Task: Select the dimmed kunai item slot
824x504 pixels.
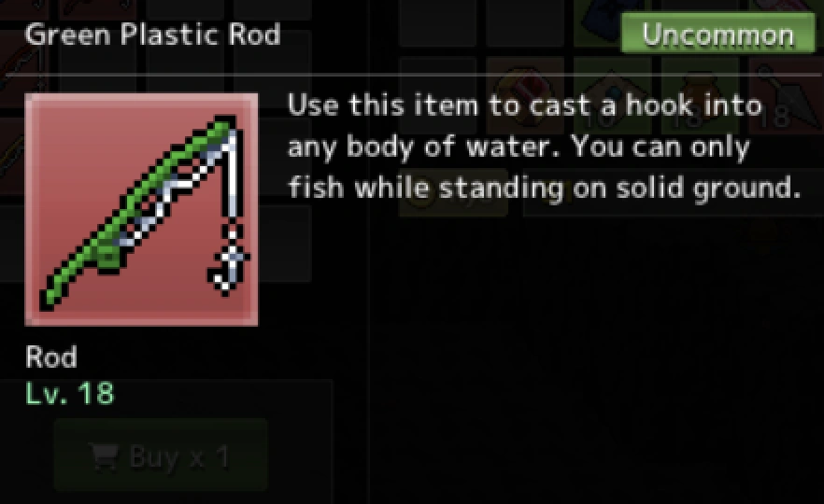Action: pos(788,96)
